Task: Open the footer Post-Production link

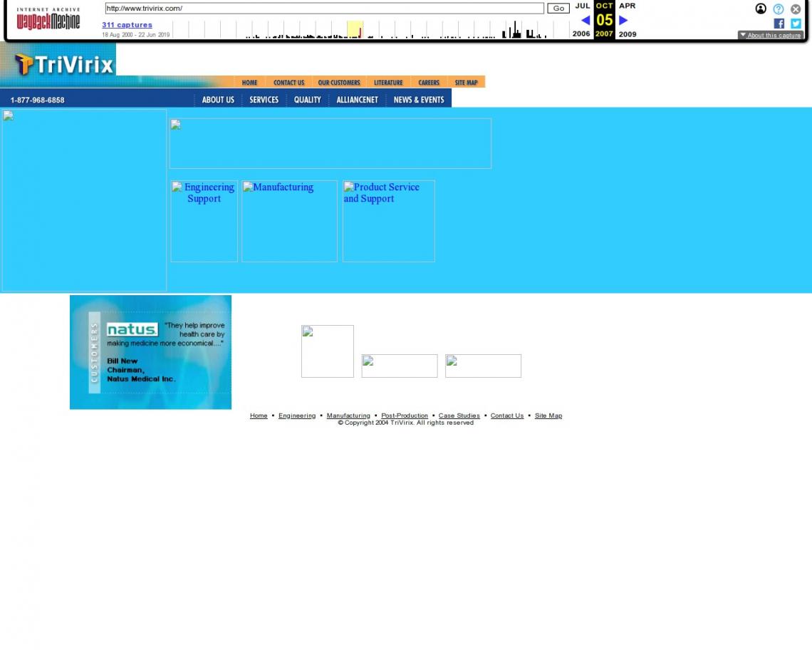Action: click(405, 416)
